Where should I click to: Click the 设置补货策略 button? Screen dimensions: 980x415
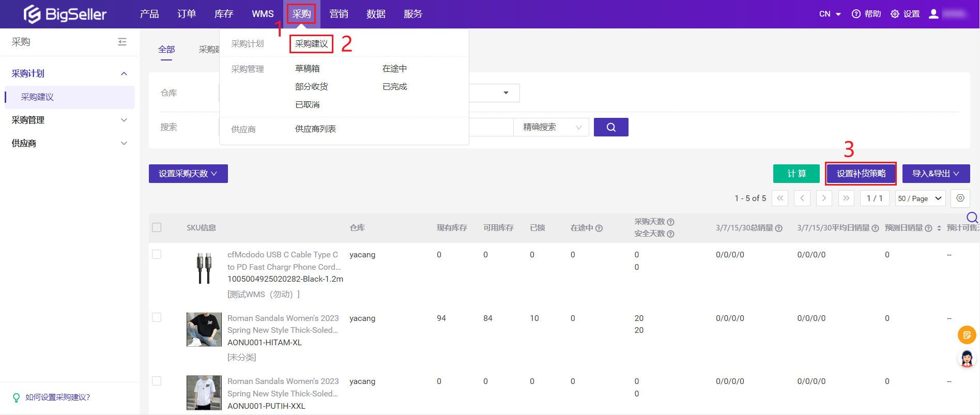coord(861,174)
